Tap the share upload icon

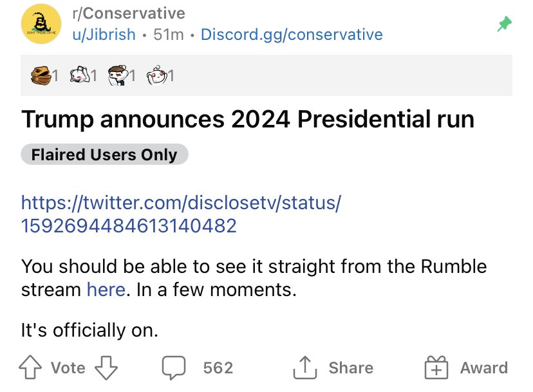(x=305, y=367)
